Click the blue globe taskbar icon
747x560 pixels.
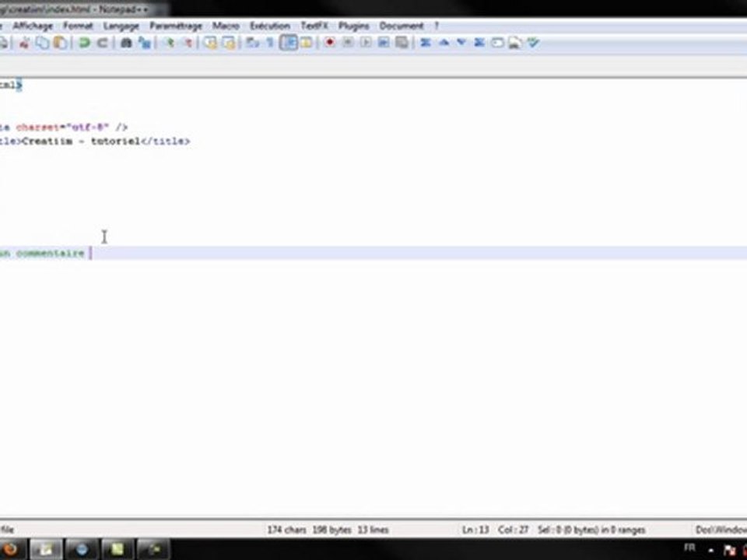tap(82, 550)
